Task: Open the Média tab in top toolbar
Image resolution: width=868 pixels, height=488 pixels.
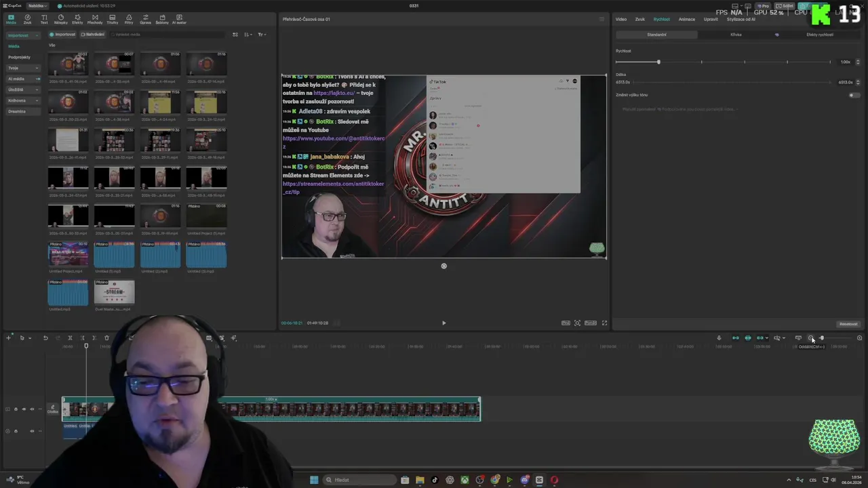Action: tap(11, 19)
